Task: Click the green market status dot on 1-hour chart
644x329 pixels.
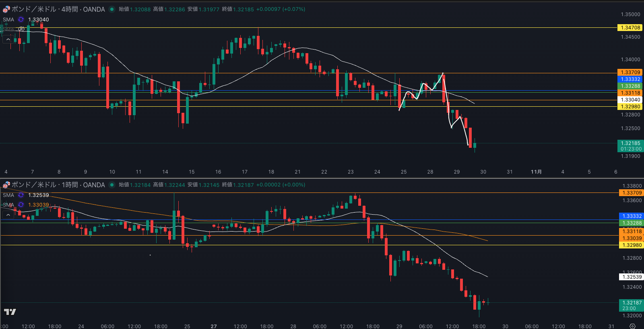Action: (112, 185)
